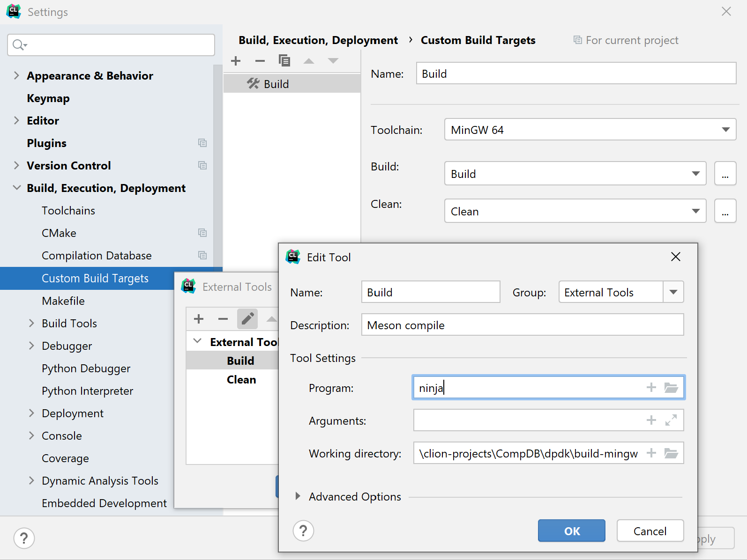Select Custom Build Targets settings page
The height and width of the screenshot is (560, 747).
[x=95, y=278]
